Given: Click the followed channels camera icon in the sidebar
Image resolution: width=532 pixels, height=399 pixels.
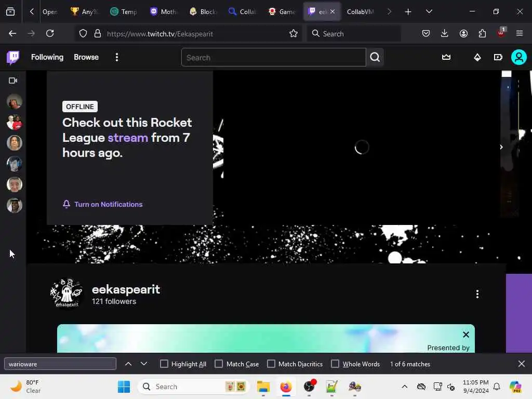Looking at the screenshot, I should [13, 81].
